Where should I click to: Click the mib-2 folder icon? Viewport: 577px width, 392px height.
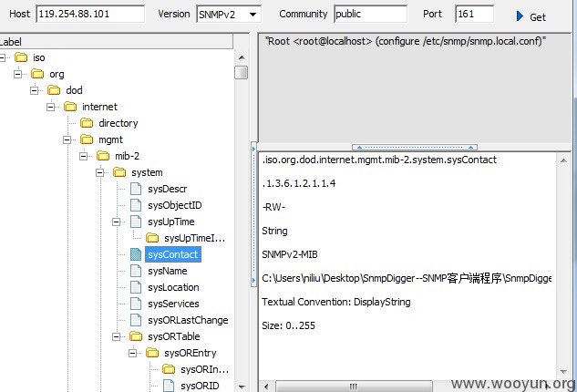click(x=103, y=156)
